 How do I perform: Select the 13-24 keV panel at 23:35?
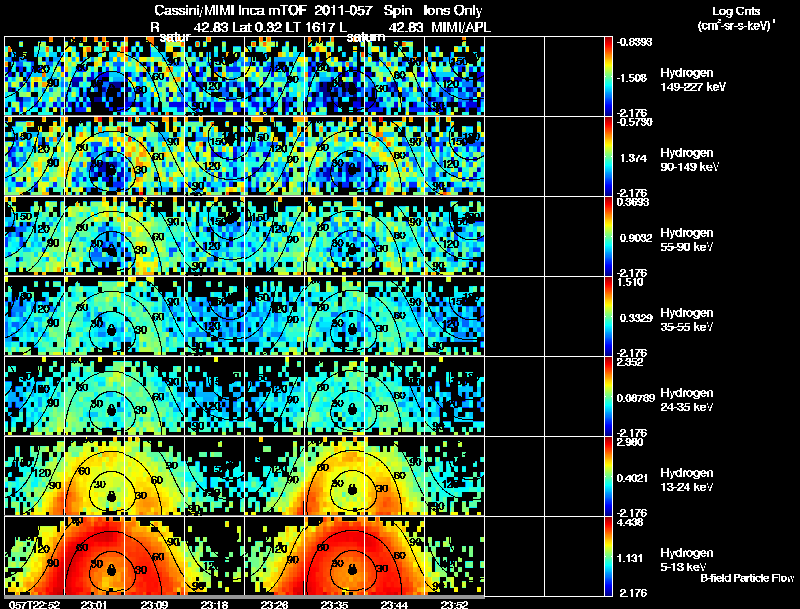[x=335, y=477]
